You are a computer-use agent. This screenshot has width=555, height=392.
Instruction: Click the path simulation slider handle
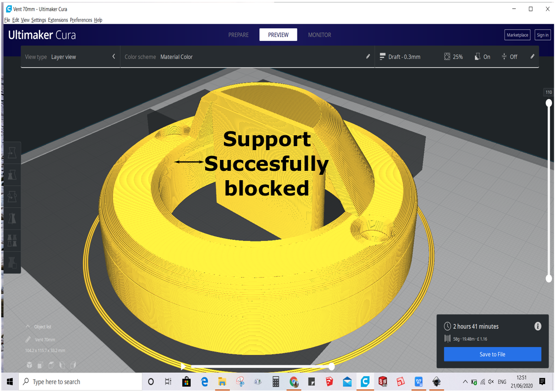[x=331, y=366]
